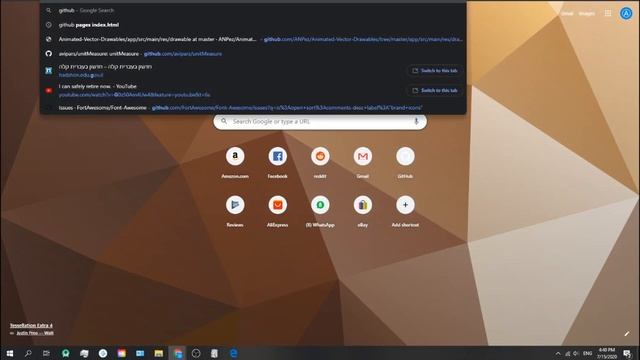Screen dimensions: 640x360
Task: Open the Images link at top right
Action: (587, 13)
